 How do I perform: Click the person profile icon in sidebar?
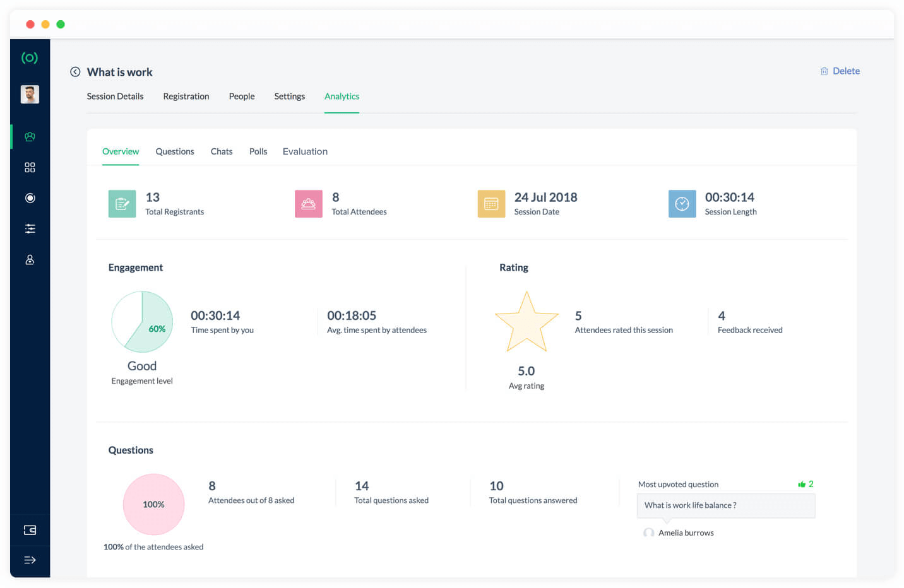30,260
